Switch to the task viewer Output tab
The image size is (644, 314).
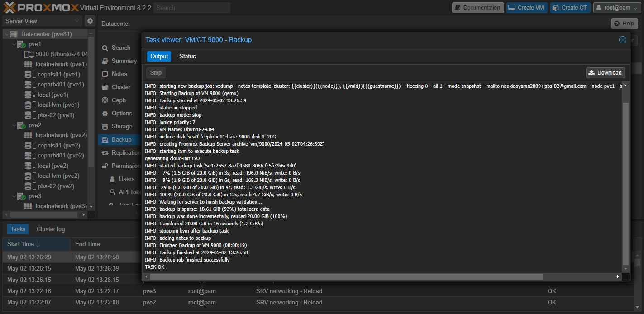click(x=159, y=57)
